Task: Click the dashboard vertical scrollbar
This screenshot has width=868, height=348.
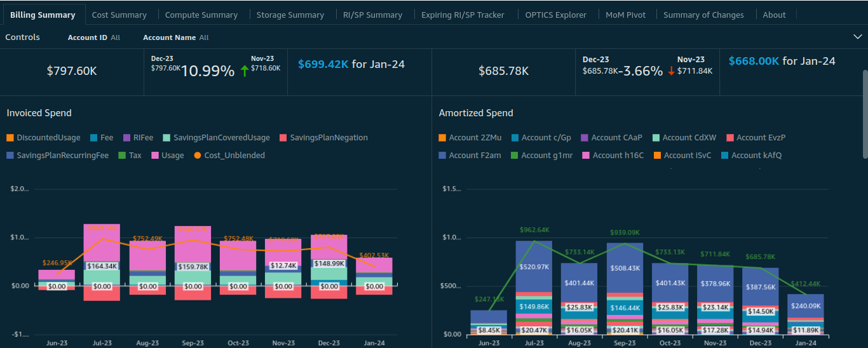Action: 864,114
